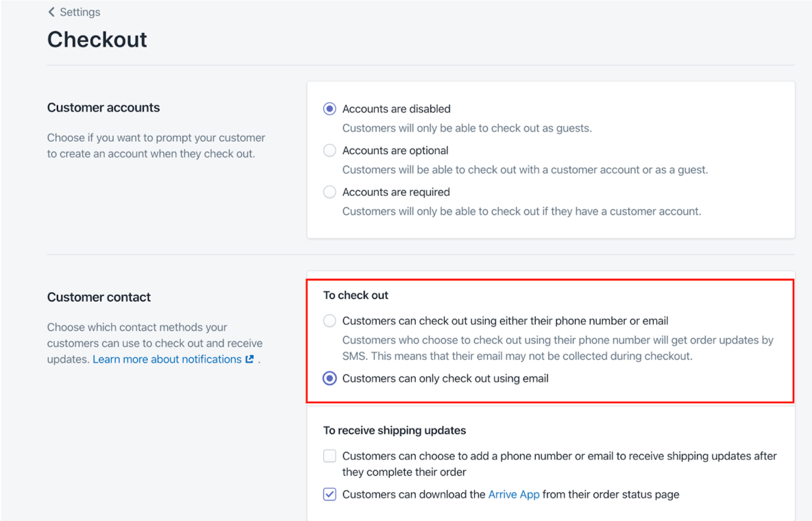Click the back chevron beside Settings
Screen dimensions: 812x521
[x=51, y=12]
